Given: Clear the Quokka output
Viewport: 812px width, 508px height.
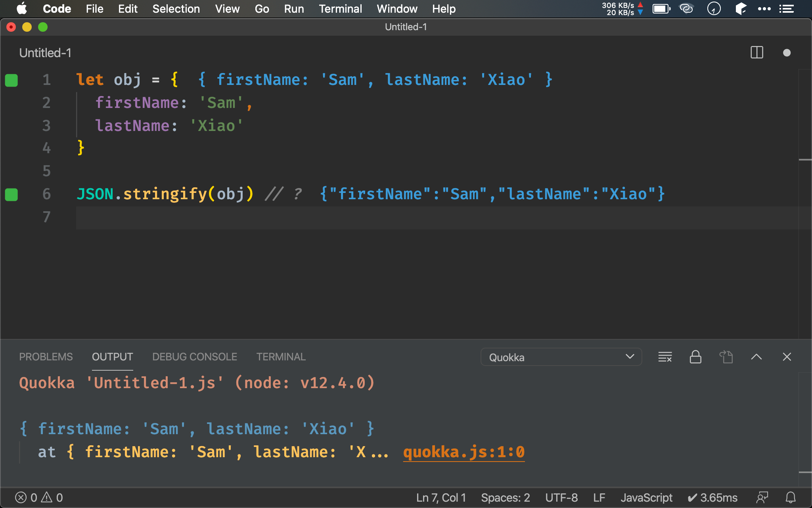Looking at the screenshot, I should [x=665, y=357].
